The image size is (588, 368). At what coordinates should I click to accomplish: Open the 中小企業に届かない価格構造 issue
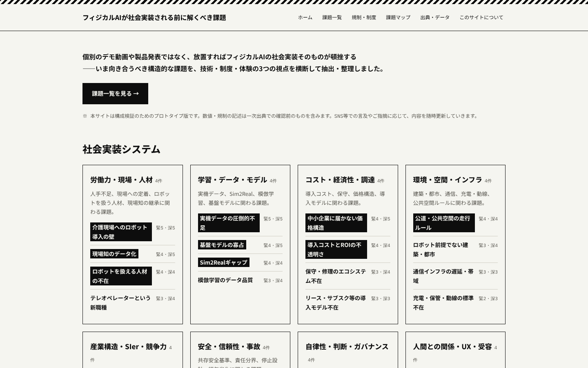[x=336, y=223]
